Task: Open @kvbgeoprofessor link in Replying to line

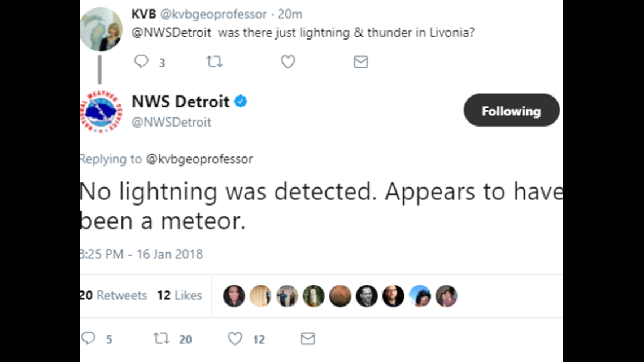Action: coord(199,159)
